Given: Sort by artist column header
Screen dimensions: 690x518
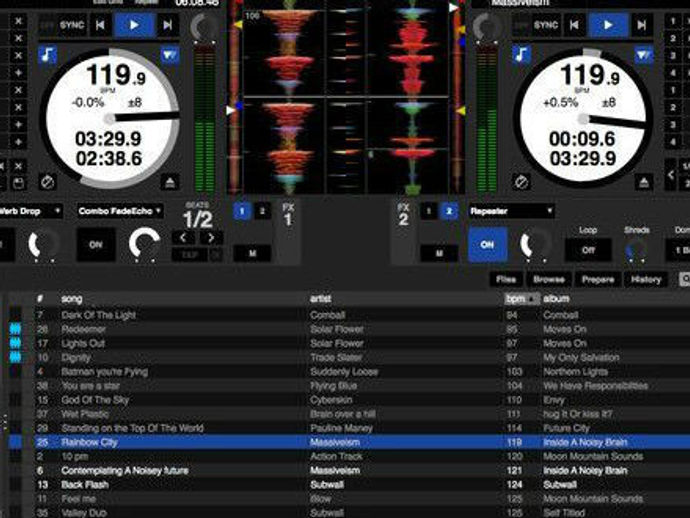Looking at the screenshot, I should pyautogui.click(x=321, y=299).
